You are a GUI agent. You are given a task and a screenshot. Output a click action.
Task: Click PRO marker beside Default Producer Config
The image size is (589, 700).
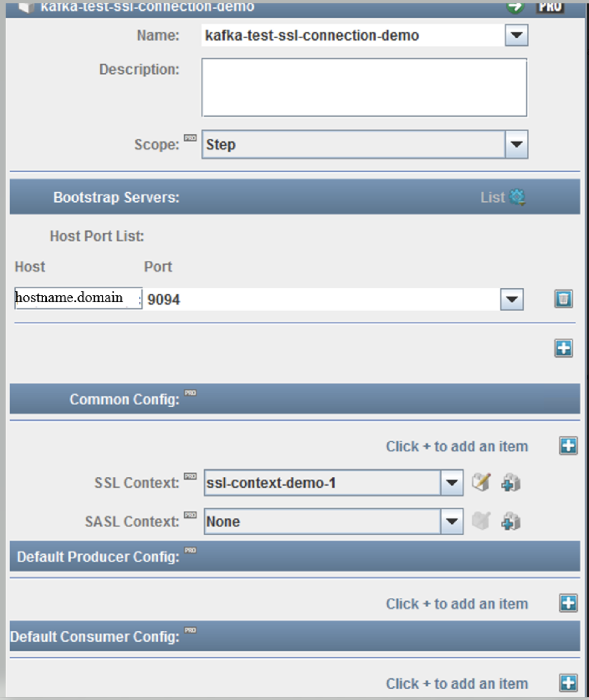click(x=190, y=550)
